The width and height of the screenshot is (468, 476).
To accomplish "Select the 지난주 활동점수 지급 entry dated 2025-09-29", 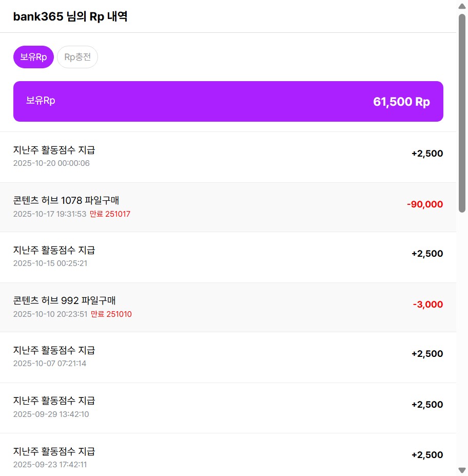I will click(x=54, y=401).
